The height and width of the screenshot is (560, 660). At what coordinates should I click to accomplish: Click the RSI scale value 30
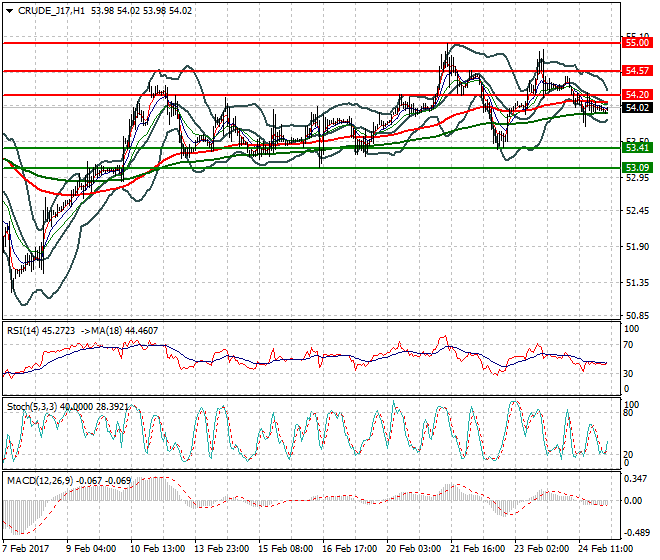coord(628,373)
